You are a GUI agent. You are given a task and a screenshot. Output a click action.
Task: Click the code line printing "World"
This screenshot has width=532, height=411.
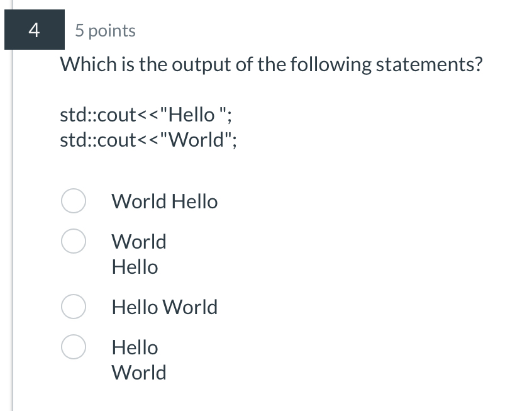click(149, 140)
